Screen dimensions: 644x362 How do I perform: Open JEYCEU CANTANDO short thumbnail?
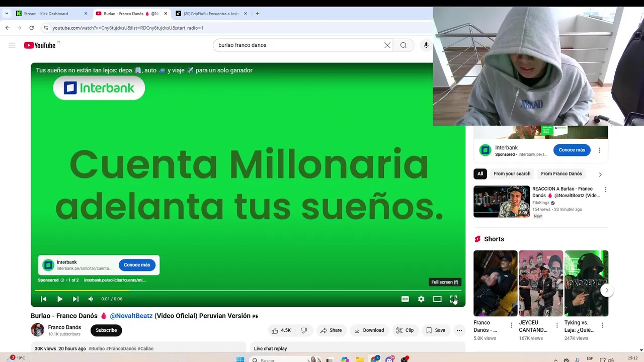point(541,283)
